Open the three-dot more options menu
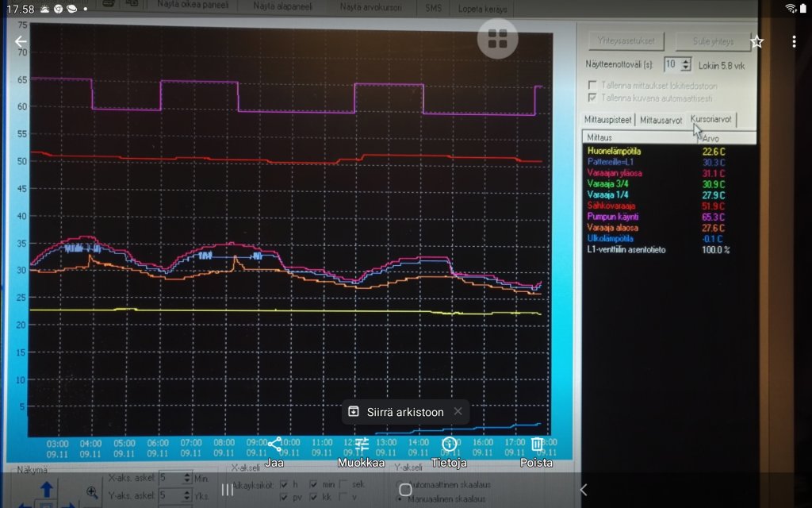Screen dimensions: 812x508 click(794, 41)
